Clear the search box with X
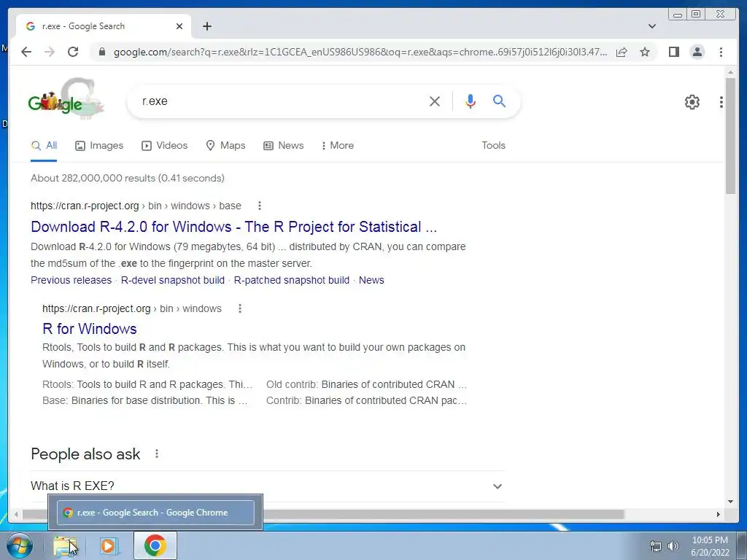This screenshot has width=747, height=560. pos(435,101)
